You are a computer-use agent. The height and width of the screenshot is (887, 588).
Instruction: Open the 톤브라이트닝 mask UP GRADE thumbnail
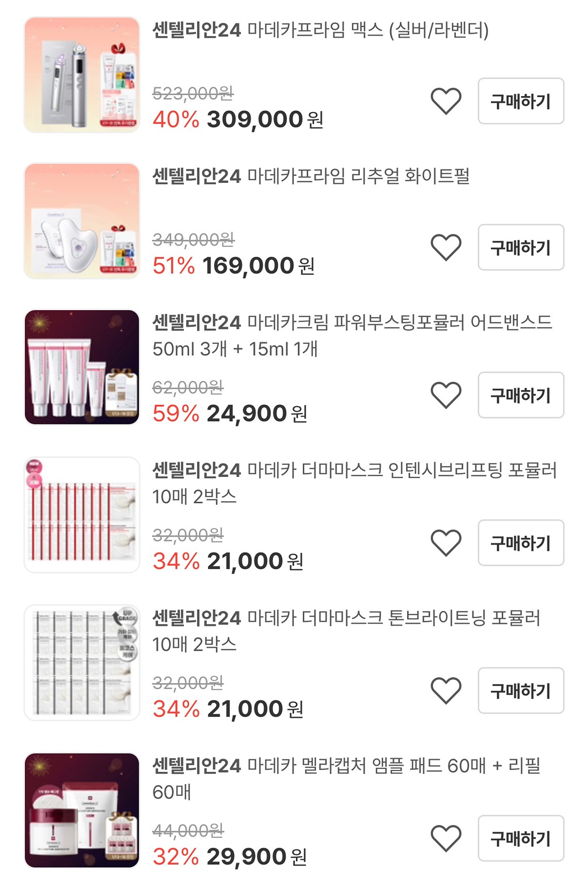[x=82, y=663]
